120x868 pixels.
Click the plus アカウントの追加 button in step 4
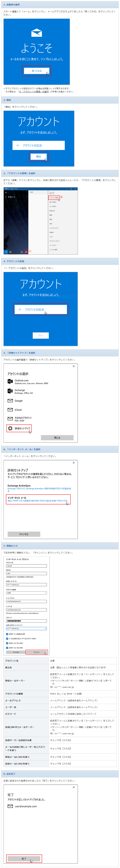click(41, 309)
